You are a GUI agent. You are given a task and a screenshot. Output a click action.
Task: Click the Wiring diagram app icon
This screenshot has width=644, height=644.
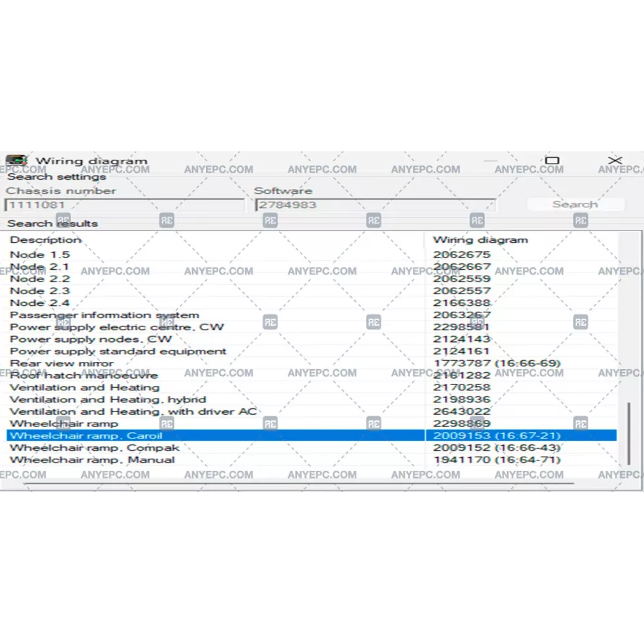(x=16, y=160)
